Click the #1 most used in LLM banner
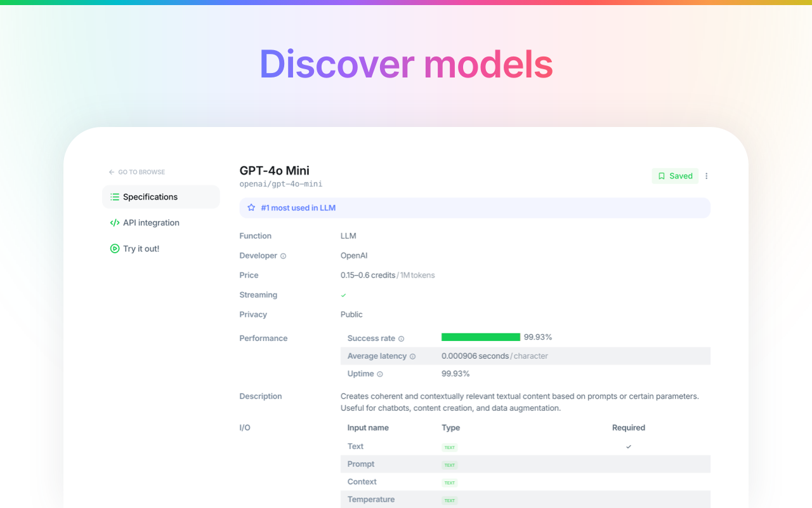The height and width of the screenshot is (508, 812). [475, 208]
